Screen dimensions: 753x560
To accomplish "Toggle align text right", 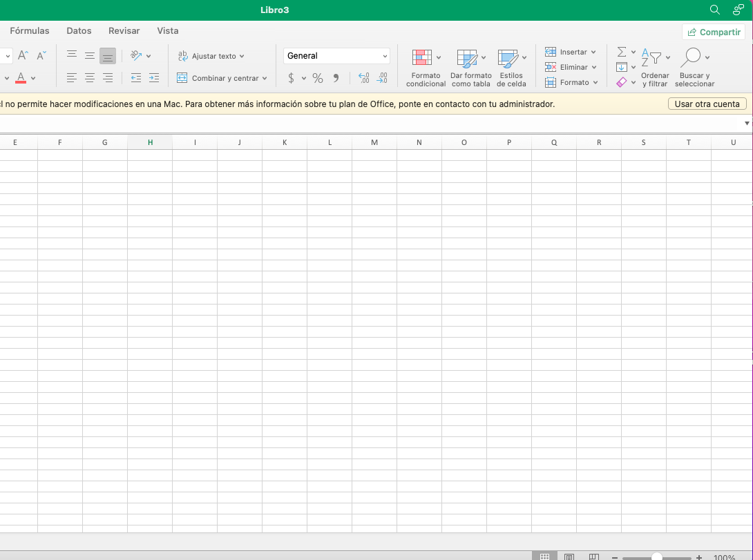I will pyautogui.click(x=108, y=78).
